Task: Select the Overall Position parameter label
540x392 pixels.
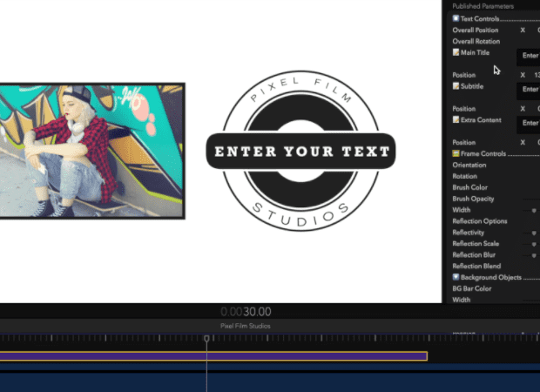Action: (476, 30)
